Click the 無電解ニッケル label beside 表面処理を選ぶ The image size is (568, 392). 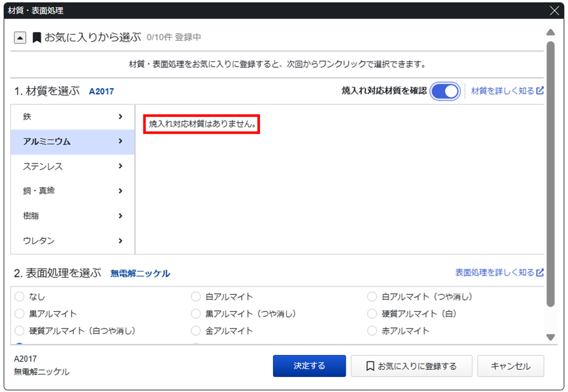click(x=140, y=273)
